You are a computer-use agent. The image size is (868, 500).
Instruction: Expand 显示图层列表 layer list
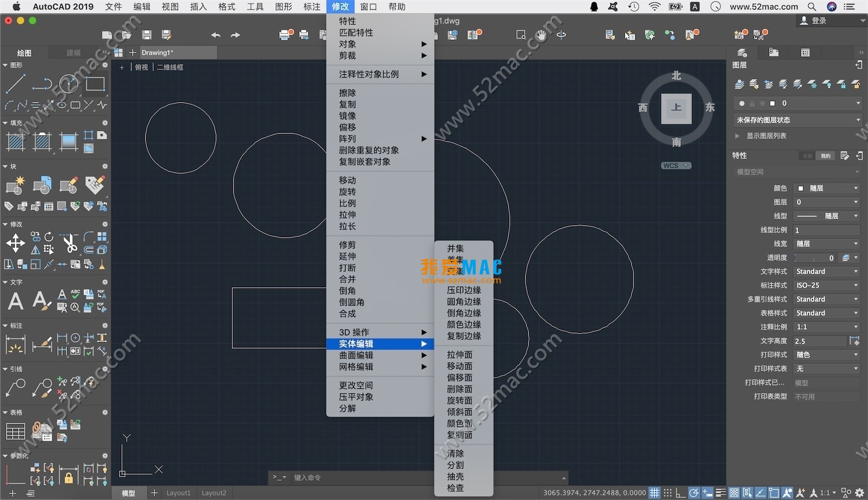point(766,136)
